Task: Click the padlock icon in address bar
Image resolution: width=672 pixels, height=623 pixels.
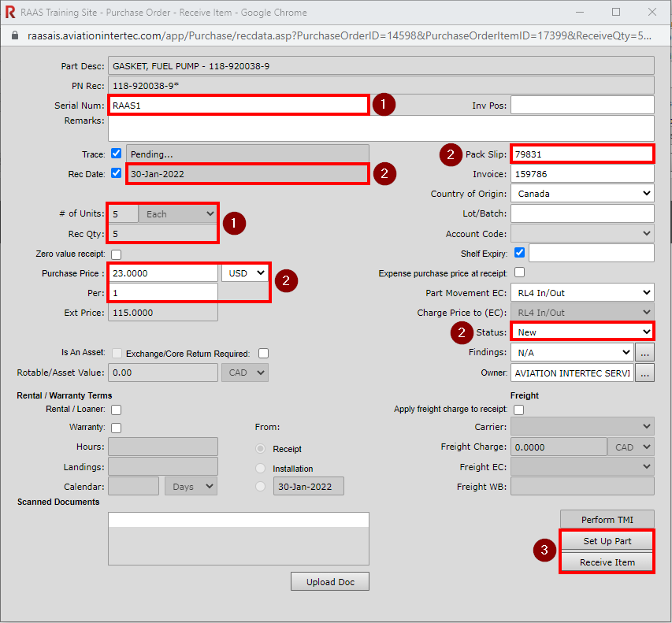Action: (x=13, y=36)
